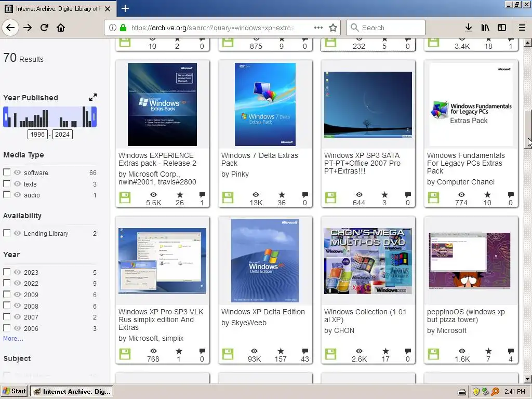Viewport: 532px width, 399px height.
Task: Select the Internet Archive browser tab
Action: 58,9
